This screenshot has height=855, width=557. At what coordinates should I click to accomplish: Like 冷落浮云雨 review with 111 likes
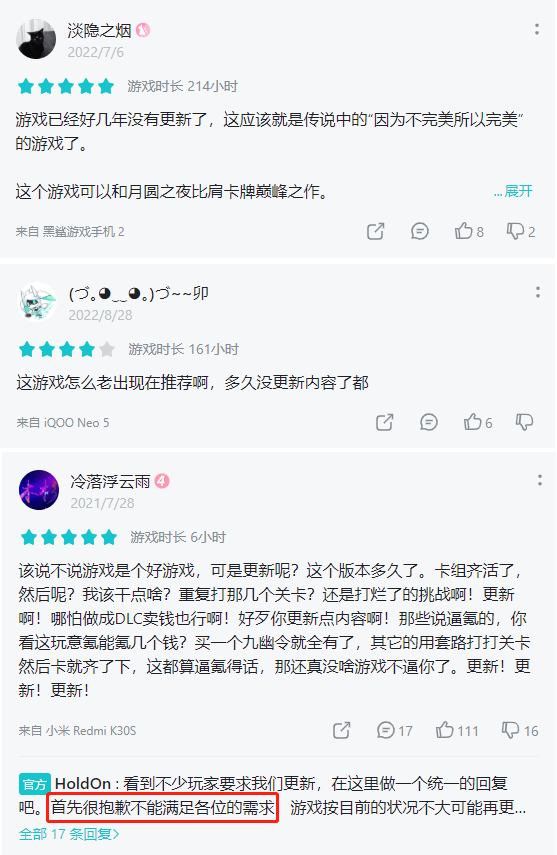pyautogui.click(x=457, y=730)
